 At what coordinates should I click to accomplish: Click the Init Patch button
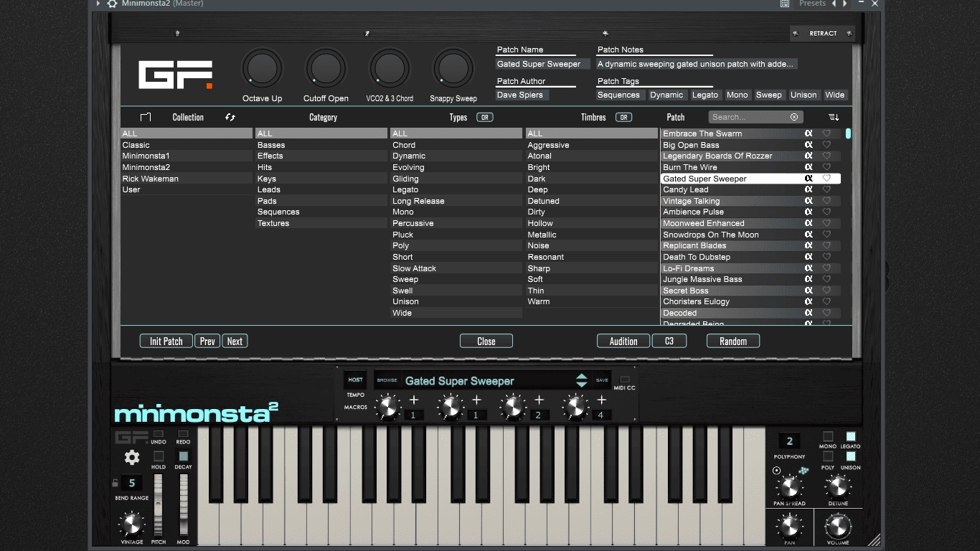pyautogui.click(x=166, y=341)
